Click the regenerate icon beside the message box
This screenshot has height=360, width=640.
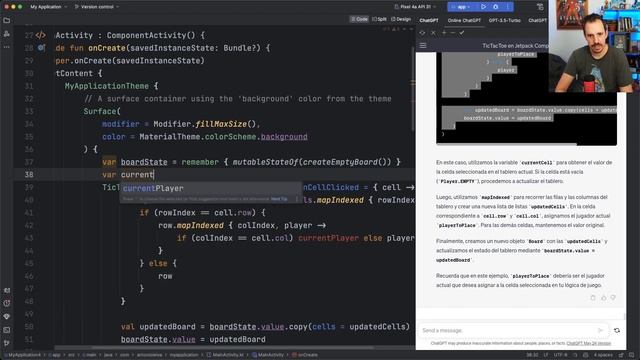[617, 330]
